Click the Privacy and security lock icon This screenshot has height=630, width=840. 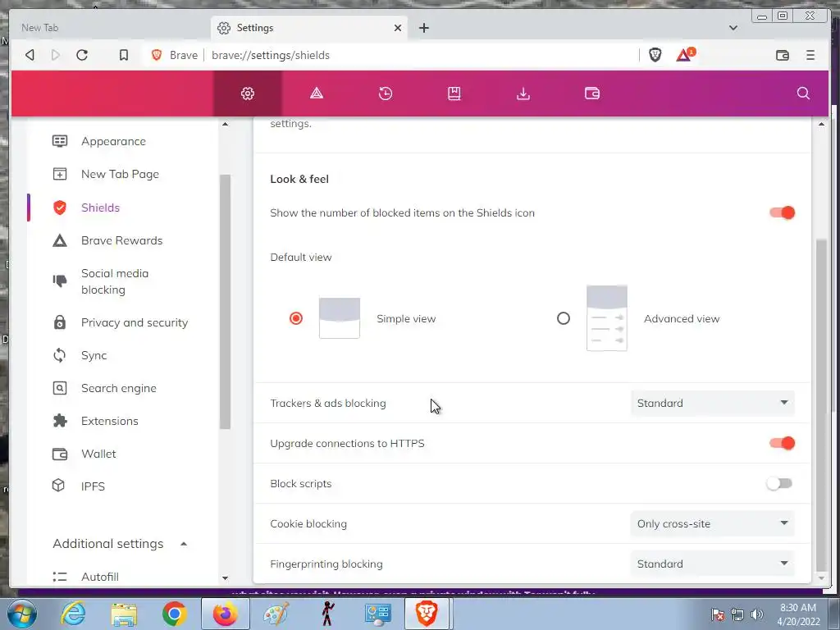point(59,322)
